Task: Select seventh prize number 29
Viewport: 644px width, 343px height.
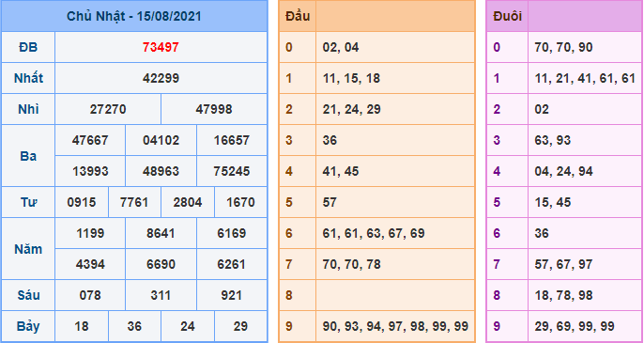Action: (x=240, y=326)
